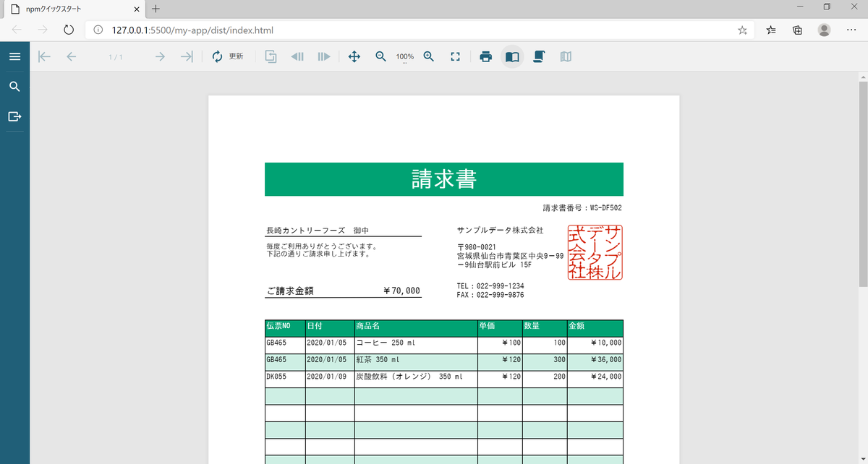Image resolution: width=868 pixels, height=464 pixels.
Task: Click customer name 長崎カントリーフーズ 御中
Action: 318,231
